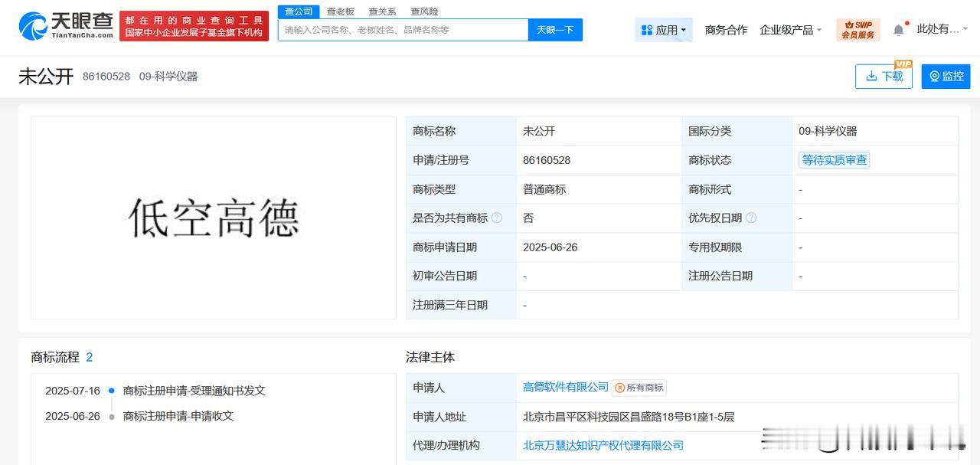Screen dimensions: 980x465
Task: Click 商标注册申请-申请收文 process text
Action: click(x=178, y=416)
